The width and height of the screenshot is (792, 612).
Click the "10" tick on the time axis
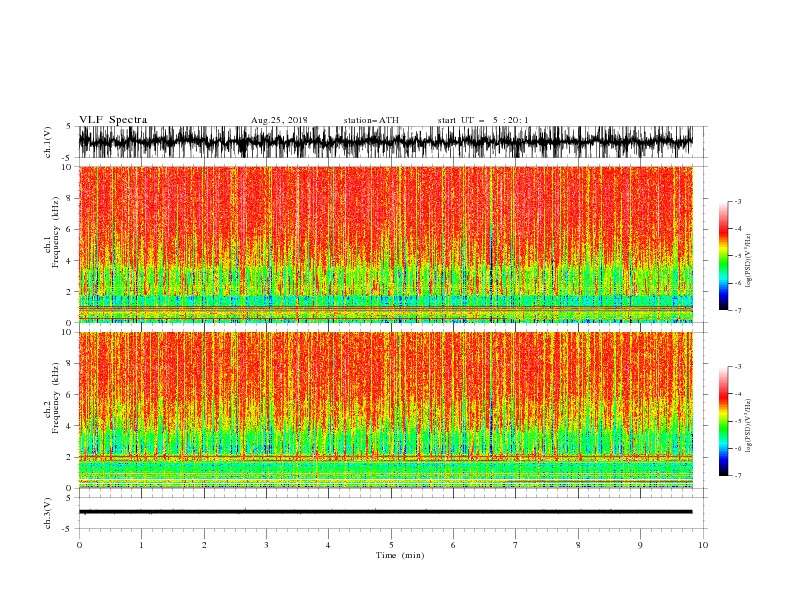coord(703,545)
